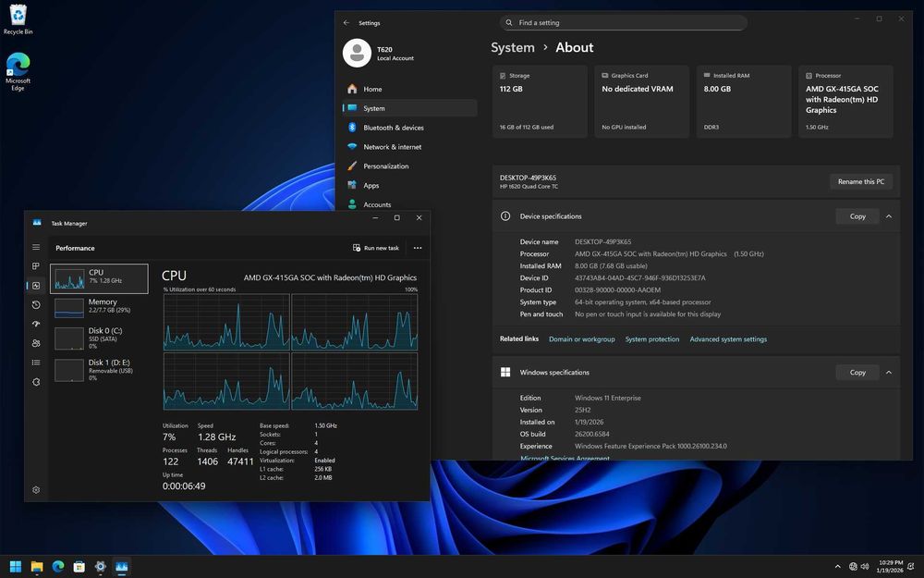This screenshot has width=924, height=578.
Task: Select Bluetooth & devices in Settings sidebar
Action: [x=393, y=128]
